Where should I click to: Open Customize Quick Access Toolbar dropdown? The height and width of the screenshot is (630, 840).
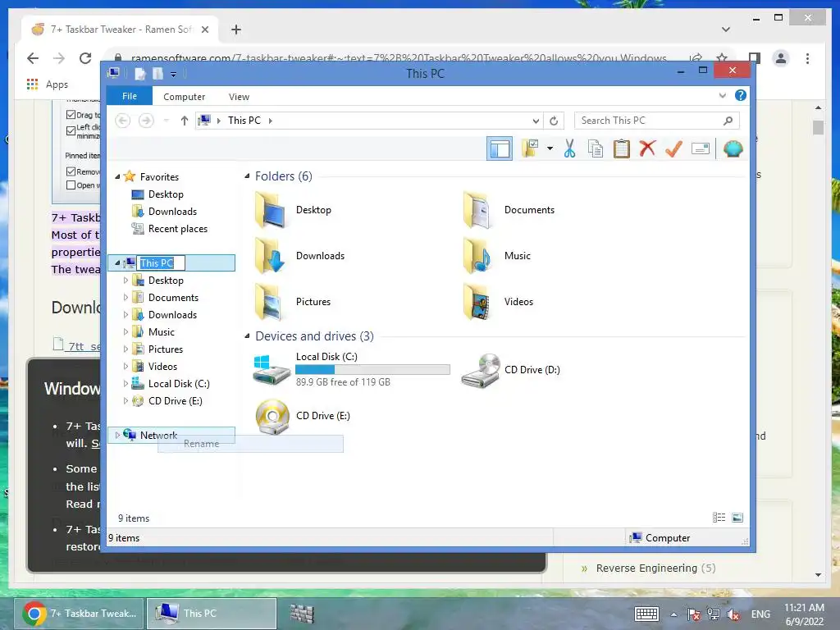[174, 75]
